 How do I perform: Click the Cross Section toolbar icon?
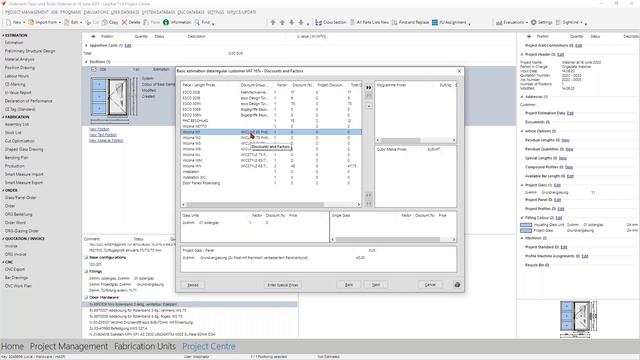click(x=318, y=22)
